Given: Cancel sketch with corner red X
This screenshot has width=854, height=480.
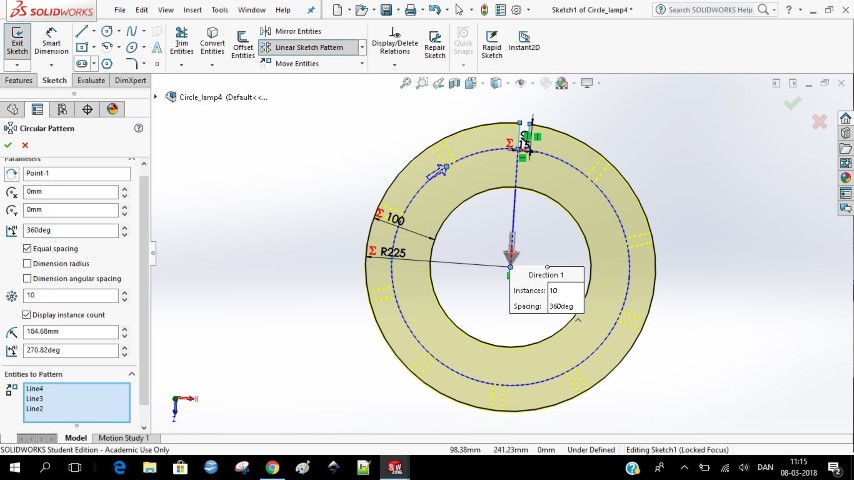Looking at the screenshot, I should [x=819, y=121].
